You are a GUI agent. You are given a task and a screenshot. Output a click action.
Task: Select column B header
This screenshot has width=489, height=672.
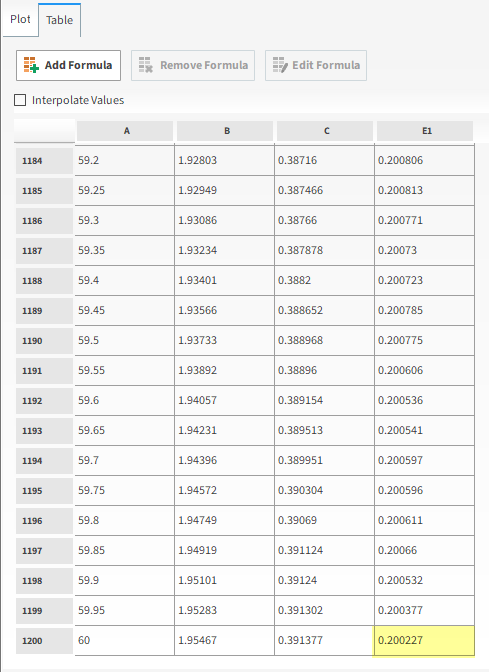coord(225,131)
